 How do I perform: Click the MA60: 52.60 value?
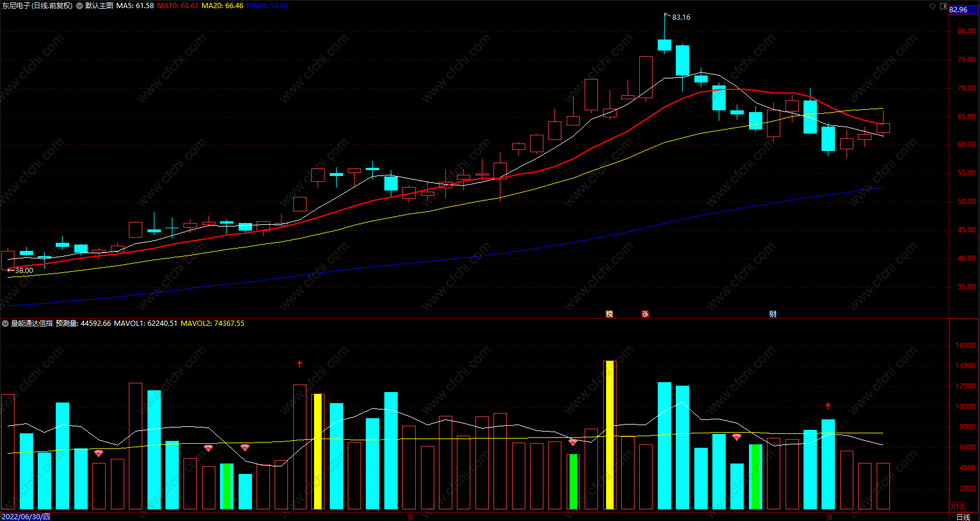point(267,6)
